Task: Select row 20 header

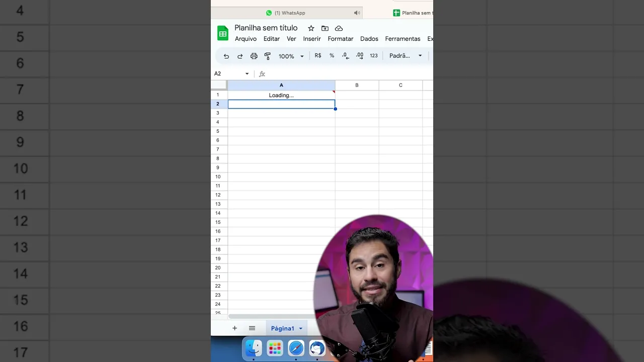Action: point(219,268)
